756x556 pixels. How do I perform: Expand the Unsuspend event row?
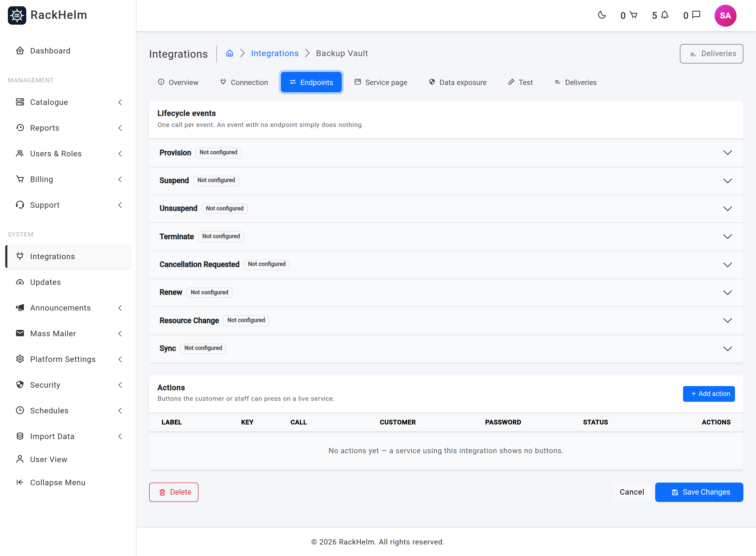[x=446, y=209]
